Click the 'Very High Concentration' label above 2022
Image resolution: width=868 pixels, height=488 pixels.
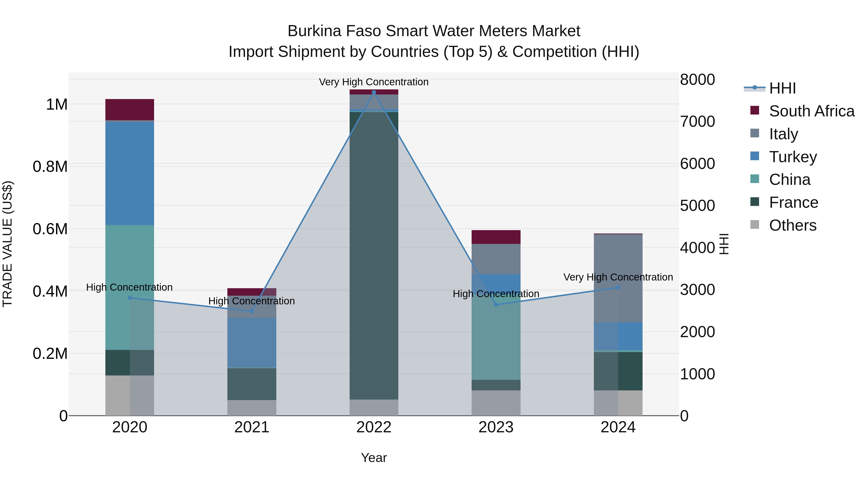click(374, 82)
